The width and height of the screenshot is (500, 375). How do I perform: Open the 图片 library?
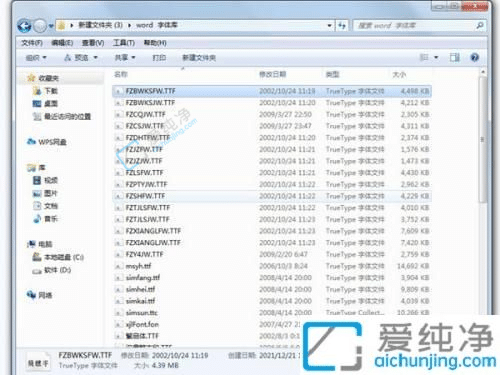pos(51,193)
